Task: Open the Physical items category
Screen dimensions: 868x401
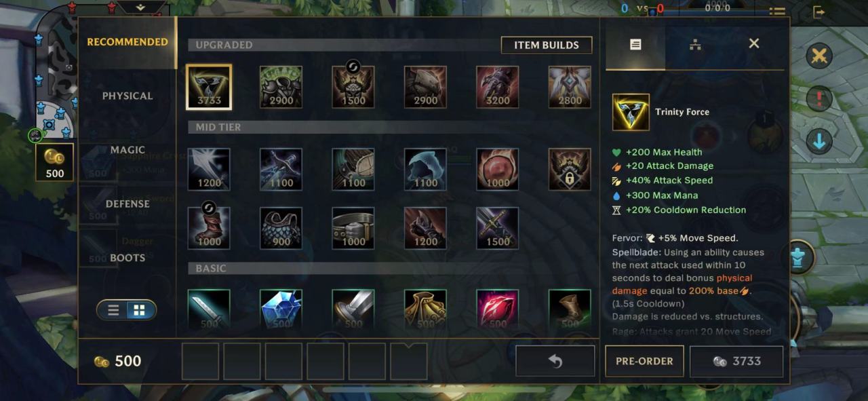Action: click(x=127, y=96)
